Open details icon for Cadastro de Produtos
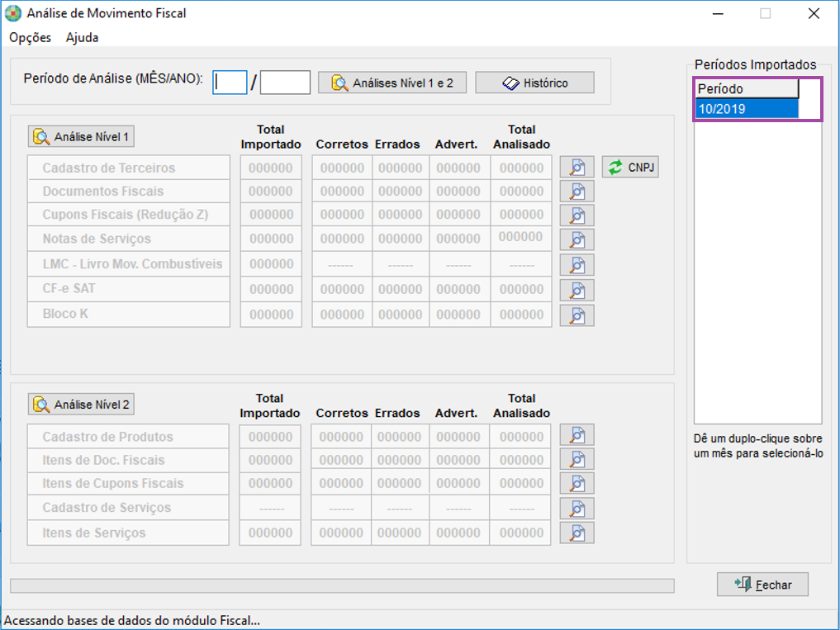This screenshot has width=840, height=630. click(x=577, y=435)
